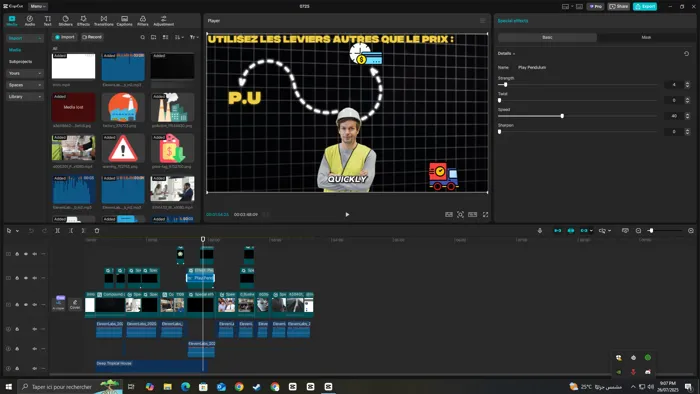Mute the main video track speaker icon
Screen dimensions: 700x394
[x=34, y=305]
